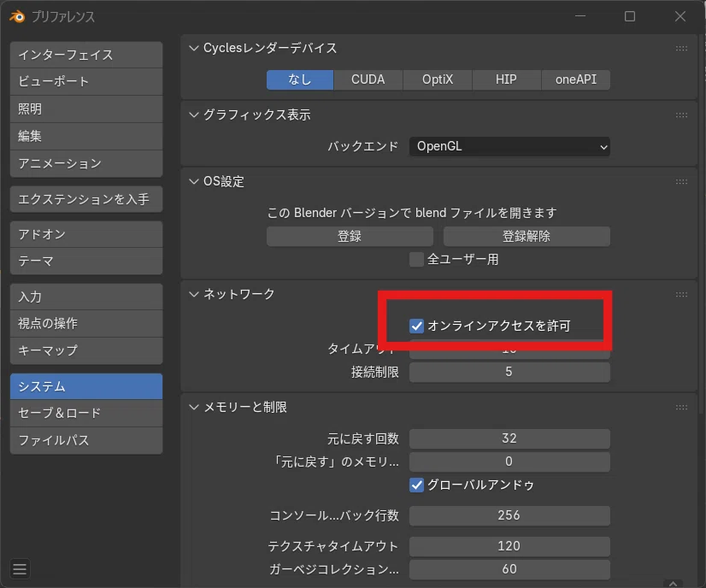This screenshot has height=588, width=706.
Task: Toggle オンラインアクセスを許可 checkbox
Action: click(416, 326)
